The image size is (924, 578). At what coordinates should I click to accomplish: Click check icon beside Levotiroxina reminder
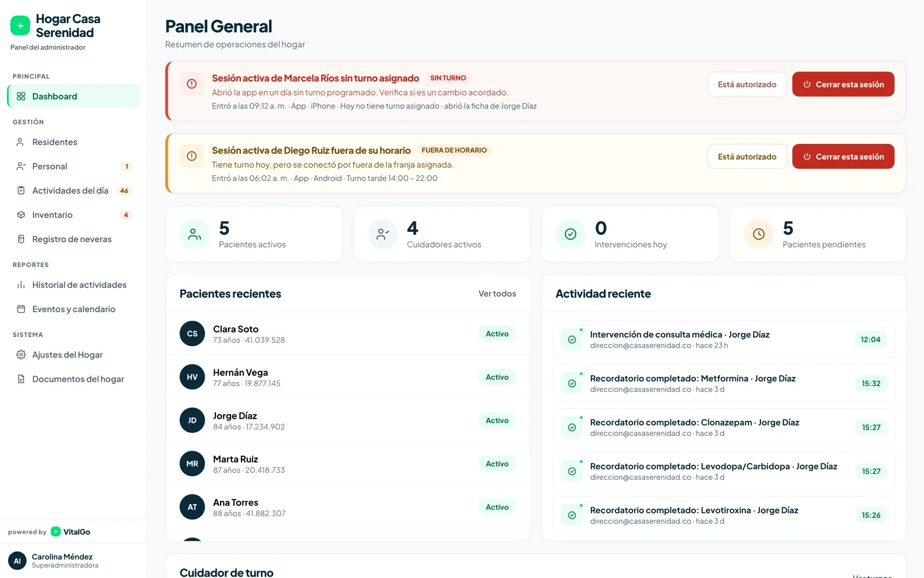coord(572,515)
